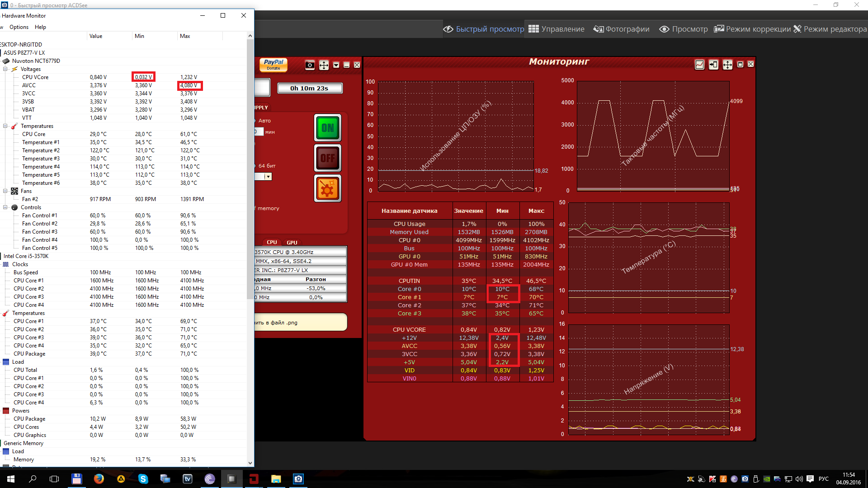Click the dock-panel icon in Monitoring header
Screen dimensions: 868x488
coord(713,65)
